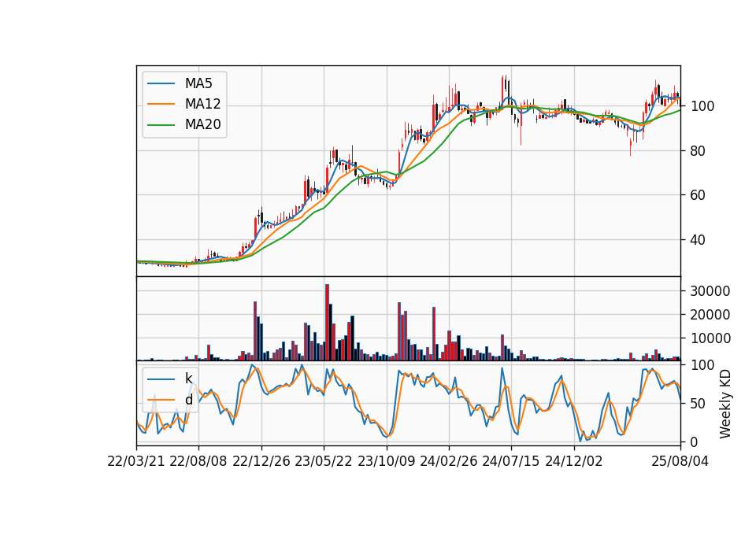Image resolution: width=756 pixels, height=543 pixels.
Task: Click the MA5 legend label
Action: tap(198, 83)
